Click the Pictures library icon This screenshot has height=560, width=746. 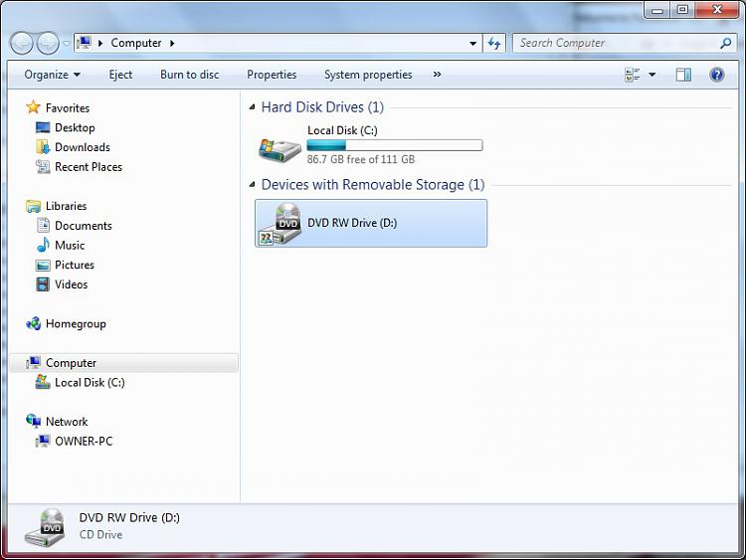[x=43, y=265]
